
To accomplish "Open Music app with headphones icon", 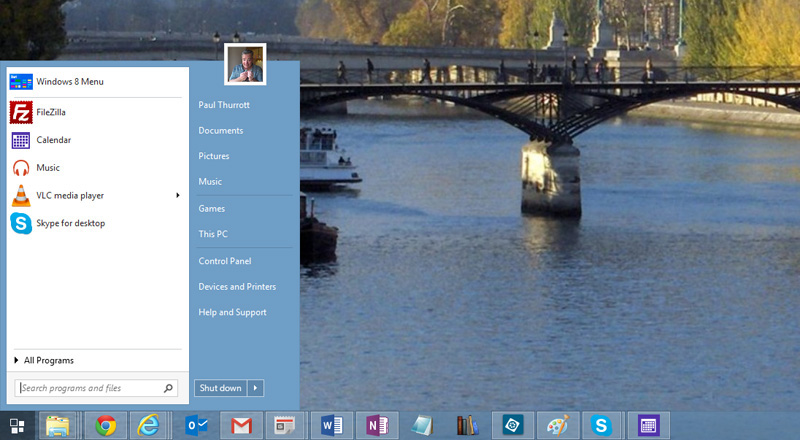I will (47, 168).
